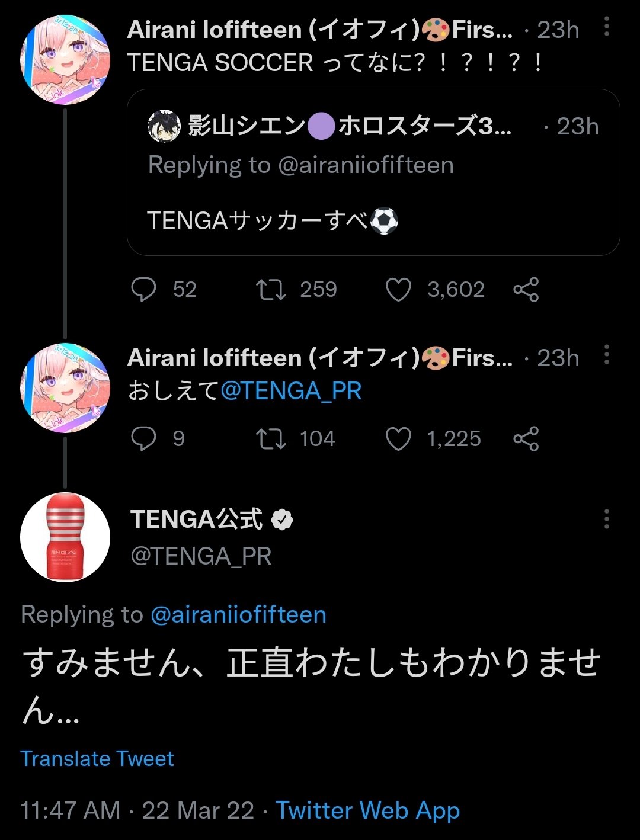This screenshot has height=840, width=640.
Task: Share the おしえて @TENGA_PR tweet
Action: [526, 439]
